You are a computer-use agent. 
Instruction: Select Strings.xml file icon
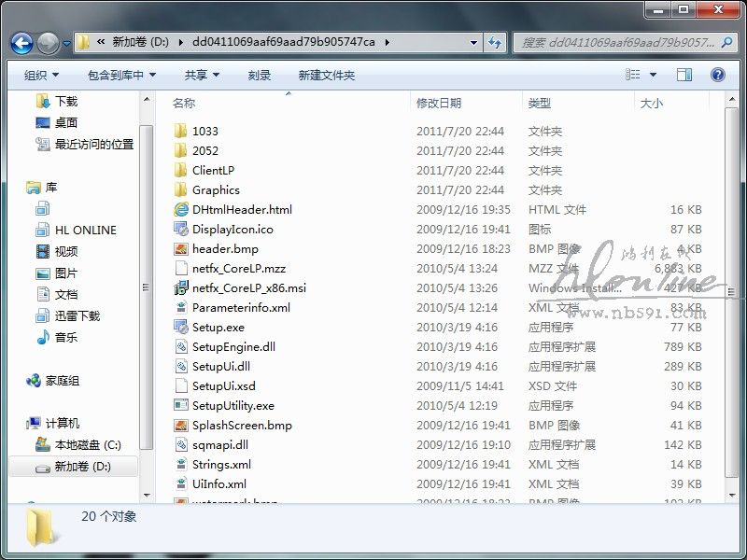tap(181, 464)
